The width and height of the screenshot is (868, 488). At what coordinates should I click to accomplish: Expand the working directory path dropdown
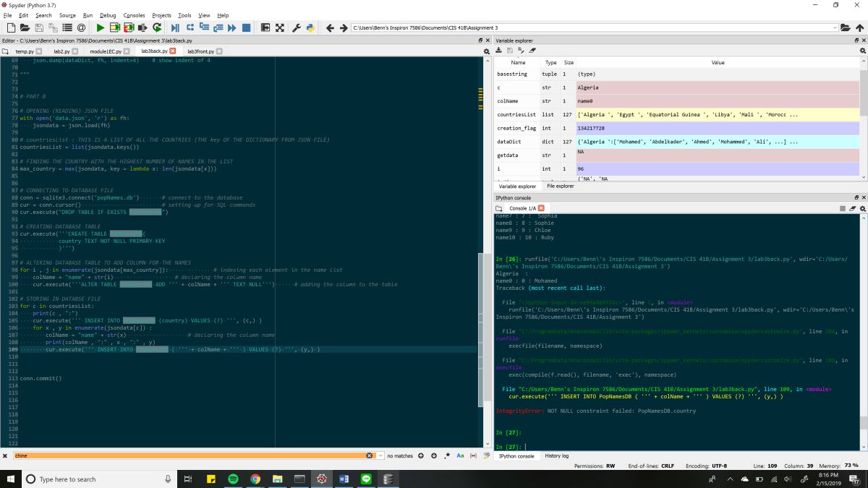[x=834, y=27]
